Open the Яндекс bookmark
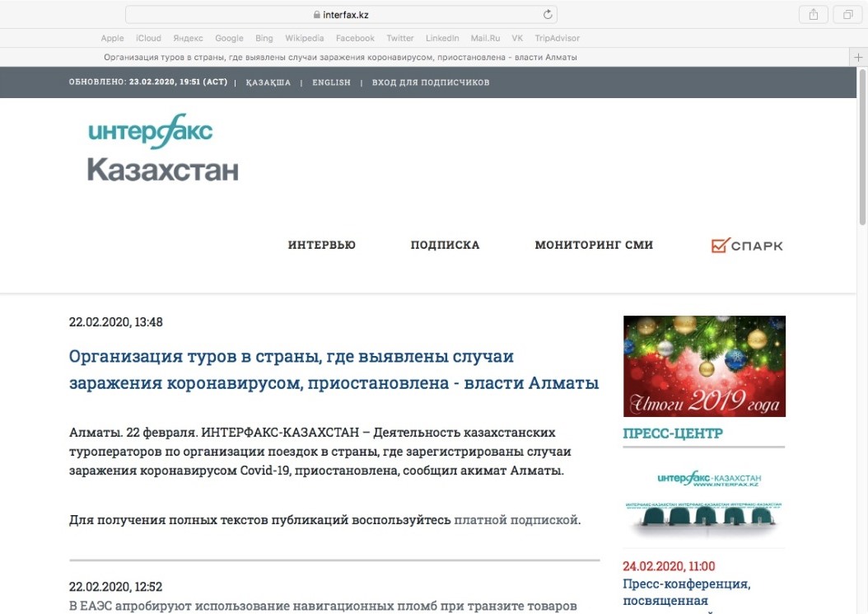Screen dimensions: 868x614 tap(189, 38)
